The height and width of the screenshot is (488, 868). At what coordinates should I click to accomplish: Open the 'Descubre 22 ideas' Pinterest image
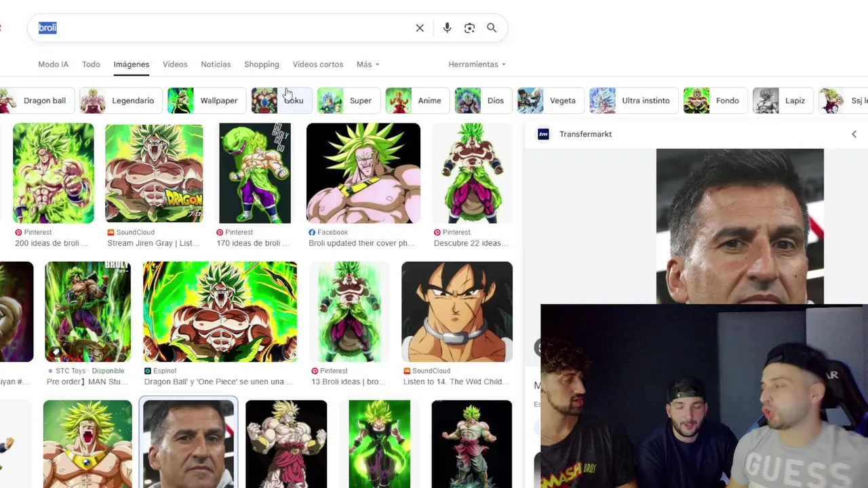point(472,173)
